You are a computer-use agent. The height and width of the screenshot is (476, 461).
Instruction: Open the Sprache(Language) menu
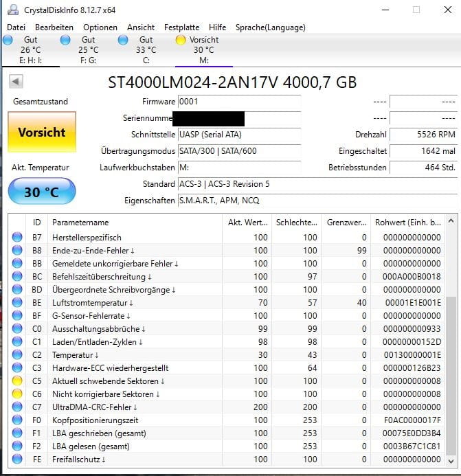tap(270, 27)
